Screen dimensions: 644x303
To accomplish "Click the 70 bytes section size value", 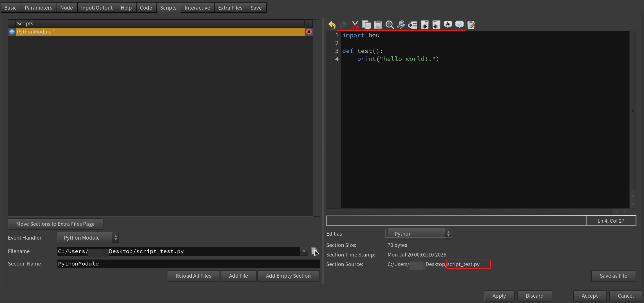I will coord(397,245).
